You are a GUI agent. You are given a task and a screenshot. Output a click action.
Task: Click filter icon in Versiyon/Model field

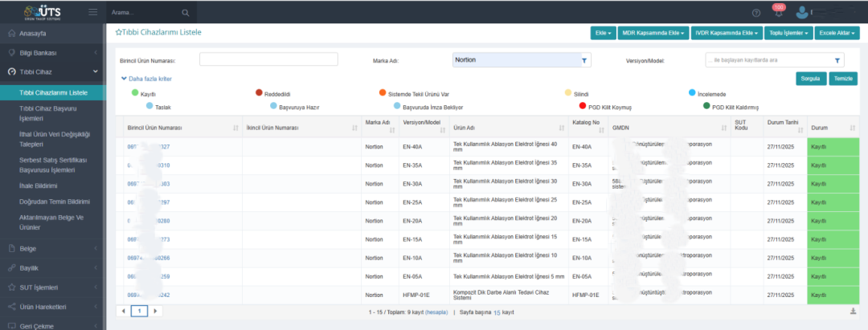click(837, 60)
